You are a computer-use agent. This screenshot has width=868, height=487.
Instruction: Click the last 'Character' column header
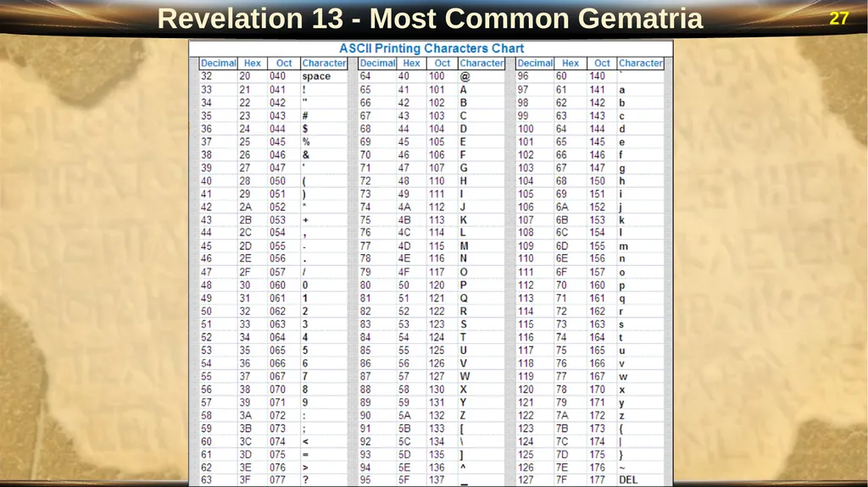(x=641, y=63)
